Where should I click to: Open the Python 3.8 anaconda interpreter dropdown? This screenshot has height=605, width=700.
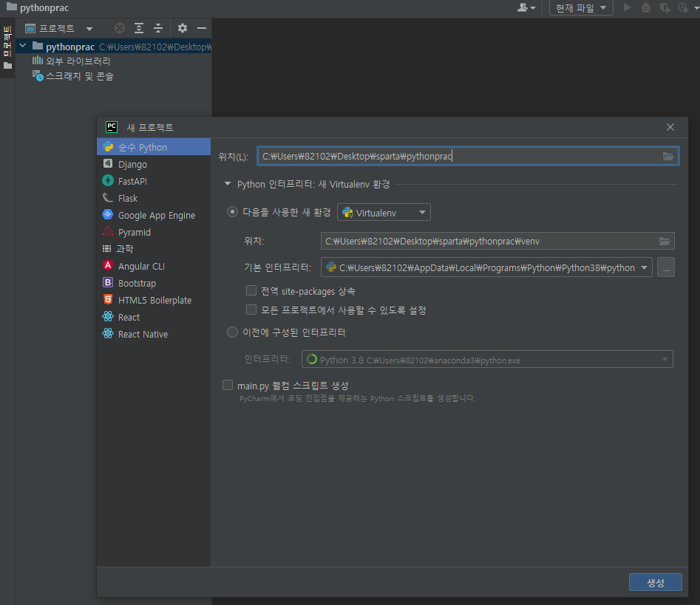[487, 360]
